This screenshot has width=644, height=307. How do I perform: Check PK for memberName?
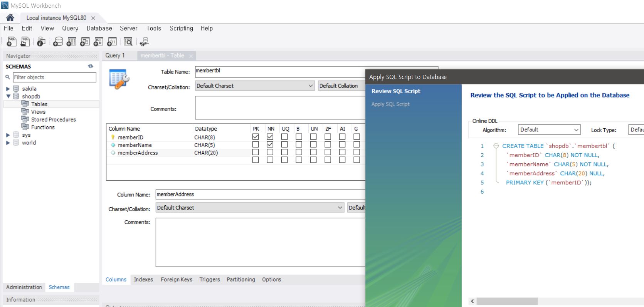point(256,144)
